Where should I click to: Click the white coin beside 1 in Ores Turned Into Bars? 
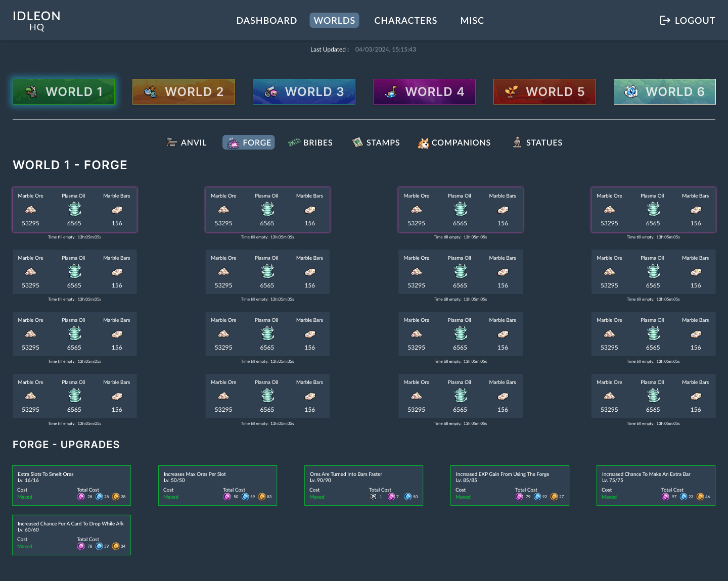tap(373, 497)
